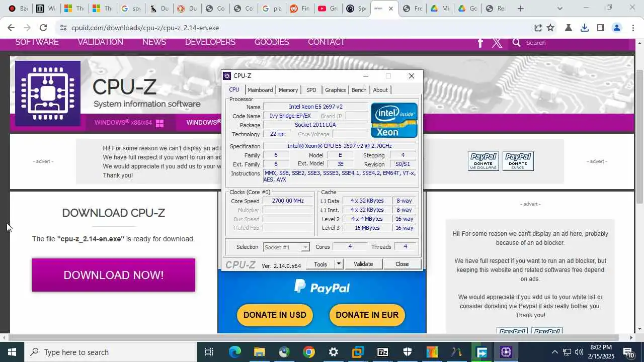644x362 pixels.
Task: Click the DOWNLOAD NOW! button
Action: (114, 275)
